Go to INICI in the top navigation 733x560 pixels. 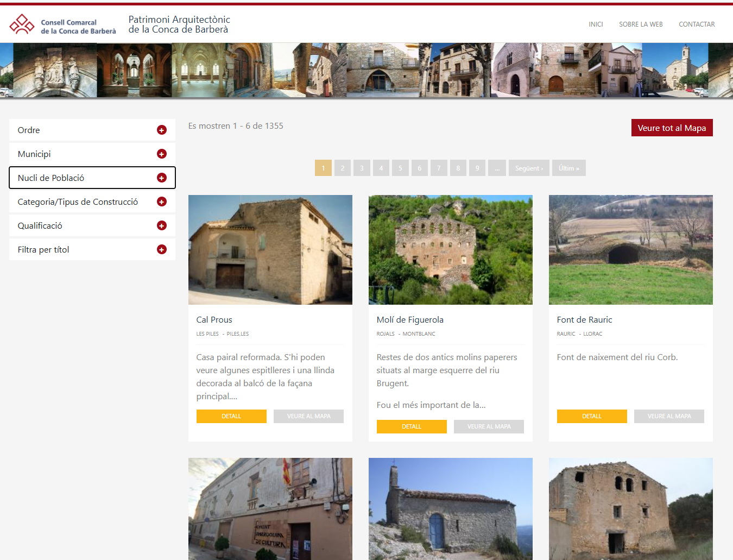tap(596, 24)
